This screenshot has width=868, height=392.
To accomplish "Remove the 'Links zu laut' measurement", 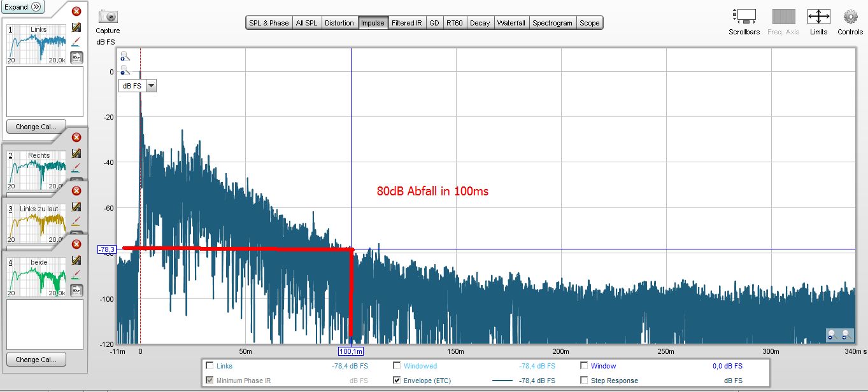I will point(76,191).
